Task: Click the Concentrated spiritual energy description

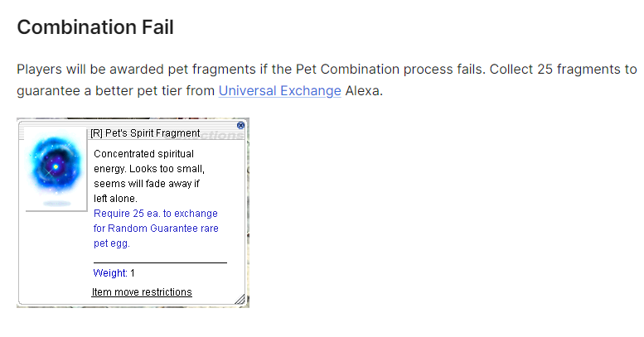Action: point(143,154)
